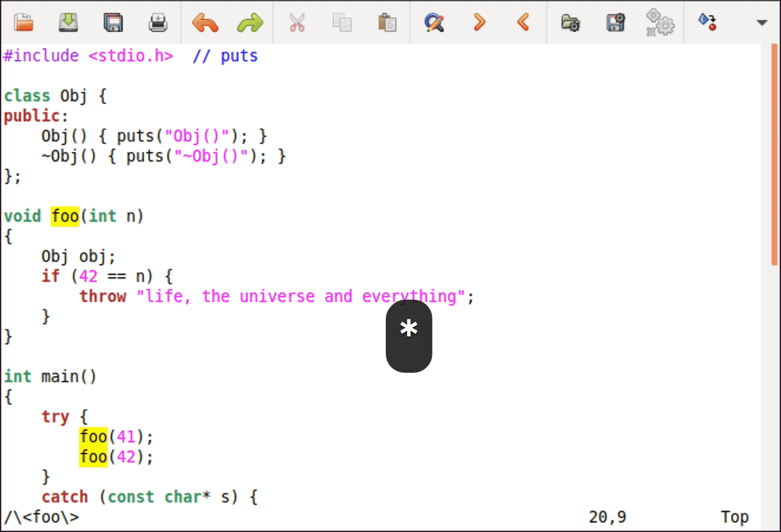The width and height of the screenshot is (781, 532).
Task: Go to previous match with back arrow
Action: click(x=523, y=22)
